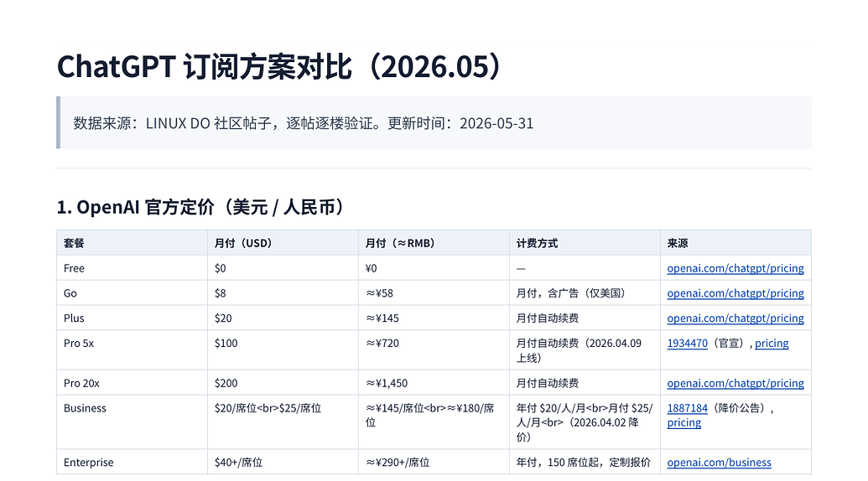Click the 计费方式 column header

(585, 243)
